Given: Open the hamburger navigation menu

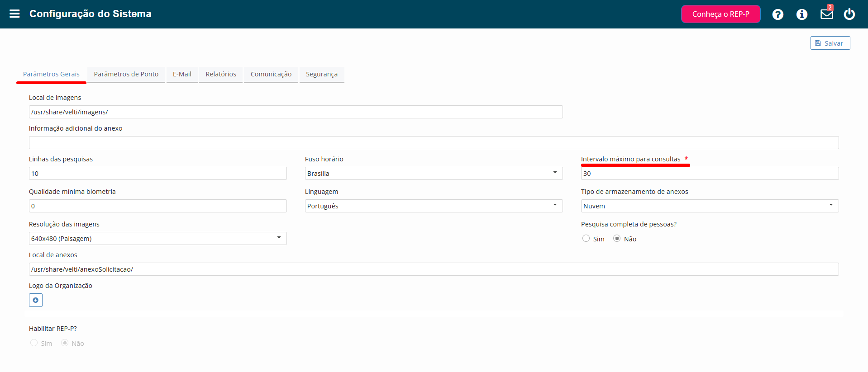Looking at the screenshot, I should [14, 14].
